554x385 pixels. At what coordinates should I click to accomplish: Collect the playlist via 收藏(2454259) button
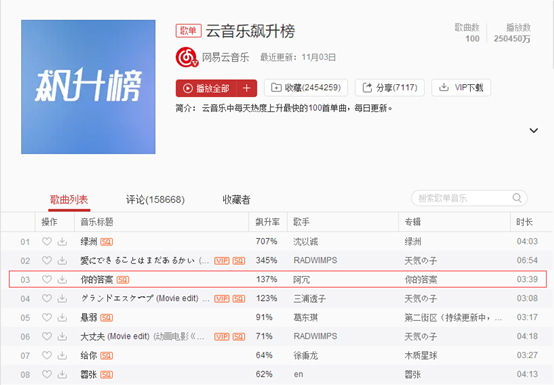click(x=306, y=88)
